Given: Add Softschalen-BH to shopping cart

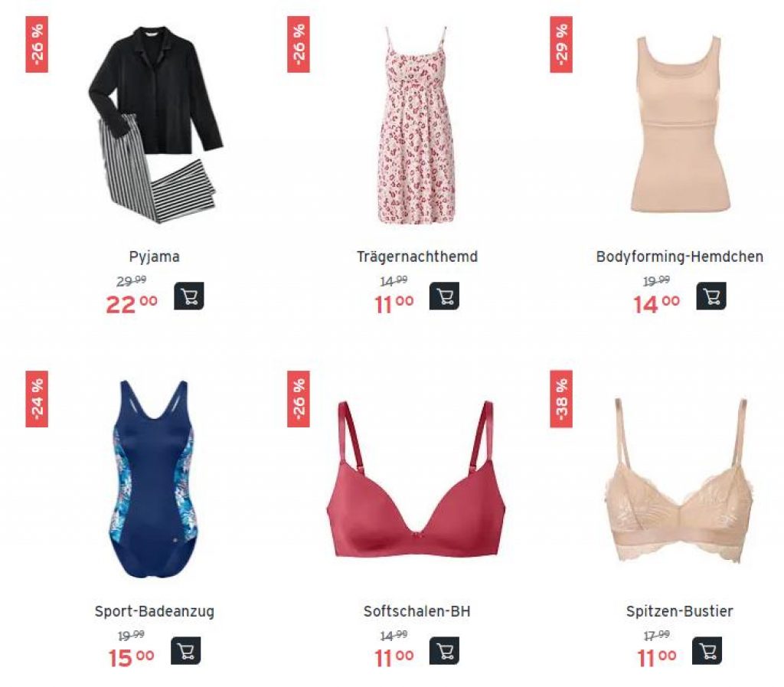Looking at the screenshot, I should 444,650.
